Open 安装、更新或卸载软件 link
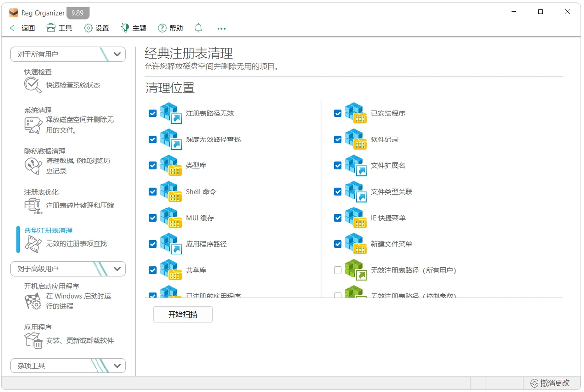This screenshot has width=584, height=392. pyautogui.click(x=80, y=340)
